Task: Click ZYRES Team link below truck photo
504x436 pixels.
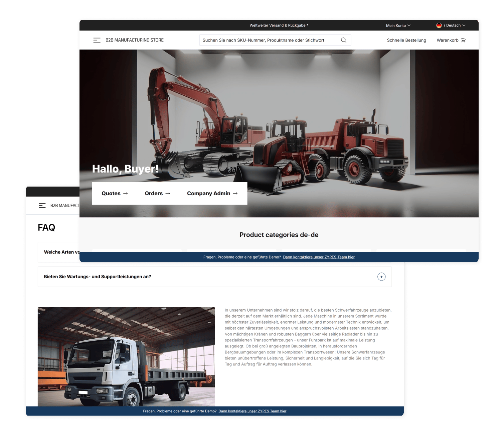Action: [x=252, y=411]
